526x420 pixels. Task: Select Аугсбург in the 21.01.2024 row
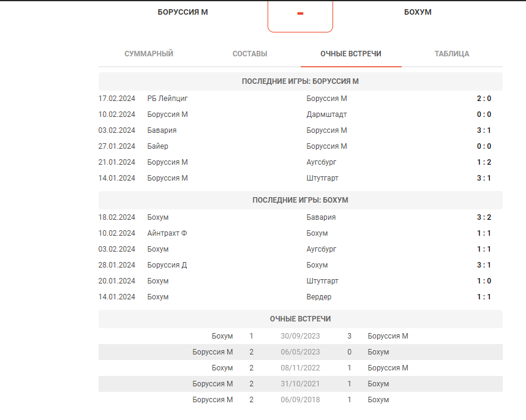(x=321, y=162)
